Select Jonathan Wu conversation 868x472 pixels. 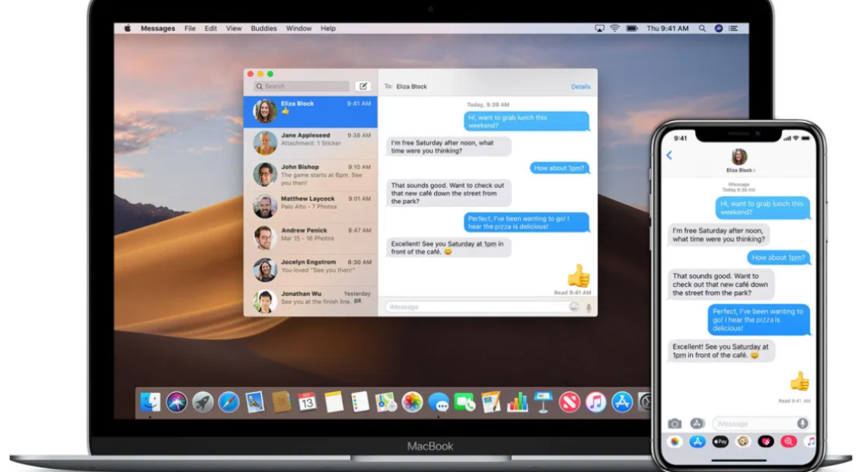pyautogui.click(x=311, y=301)
